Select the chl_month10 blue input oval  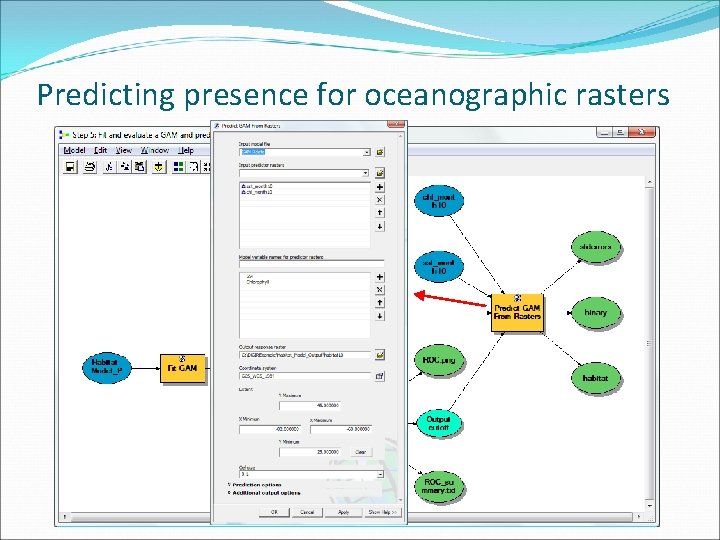pyautogui.click(x=439, y=201)
